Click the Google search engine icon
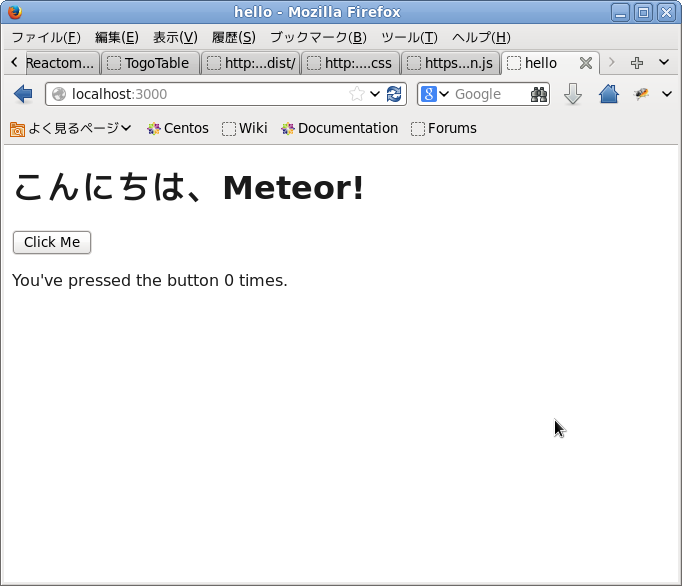 [428, 94]
